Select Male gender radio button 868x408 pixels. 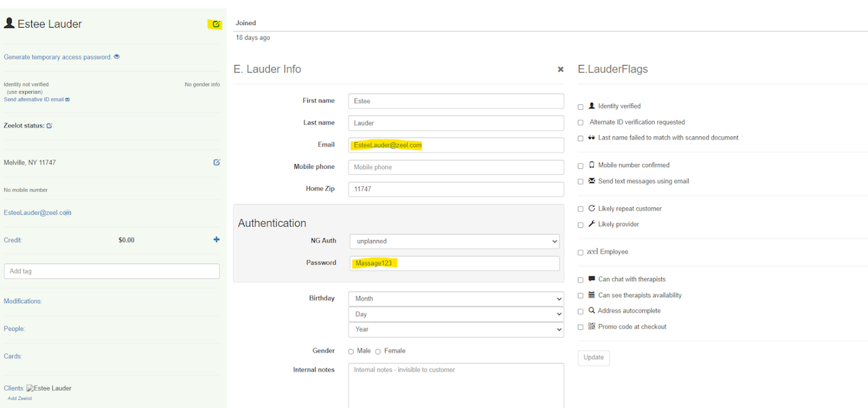[351, 352]
